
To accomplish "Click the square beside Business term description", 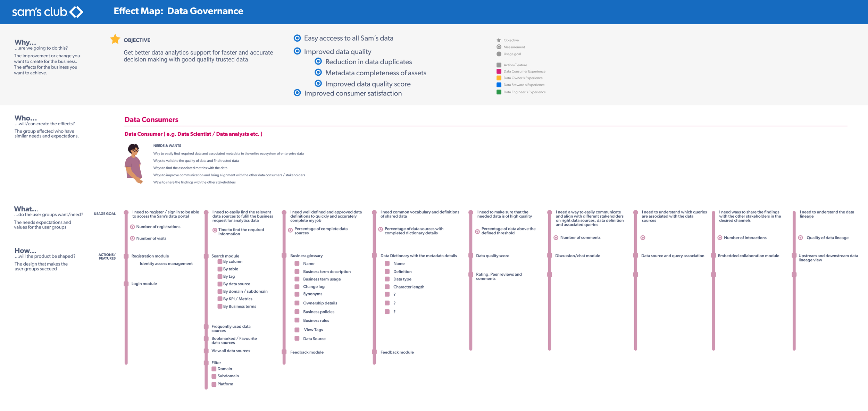I will pyautogui.click(x=297, y=271).
